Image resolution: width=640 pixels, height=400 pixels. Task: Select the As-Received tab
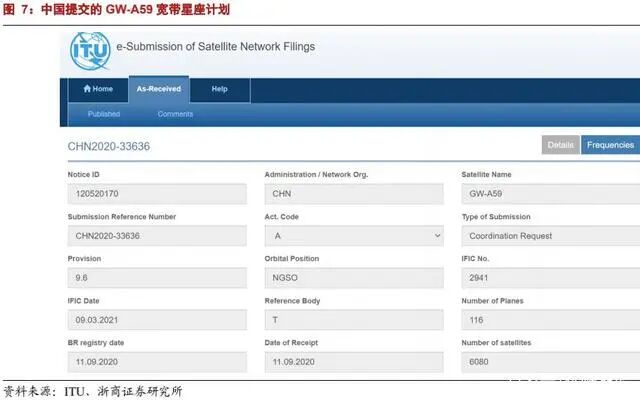159,89
